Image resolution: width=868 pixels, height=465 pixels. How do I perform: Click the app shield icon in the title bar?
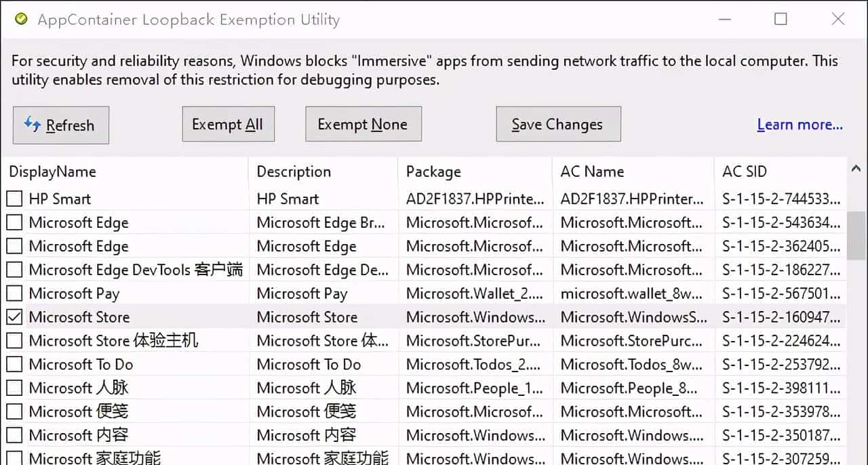point(21,19)
